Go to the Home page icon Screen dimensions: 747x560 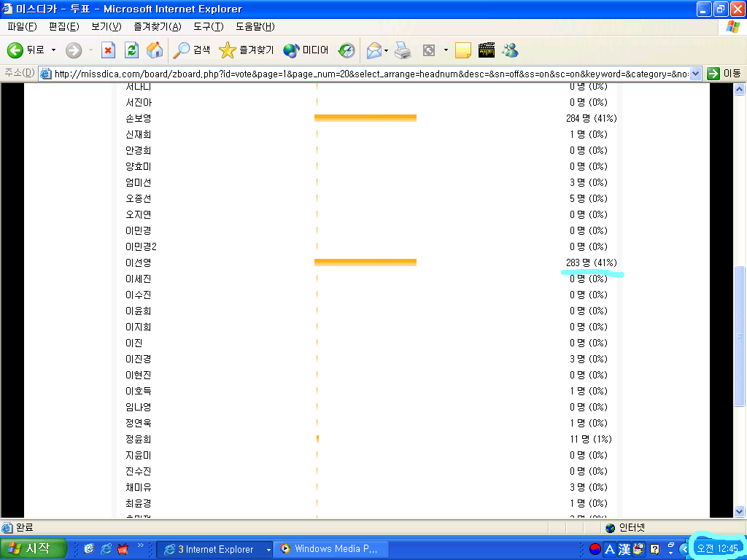coord(155,50)
